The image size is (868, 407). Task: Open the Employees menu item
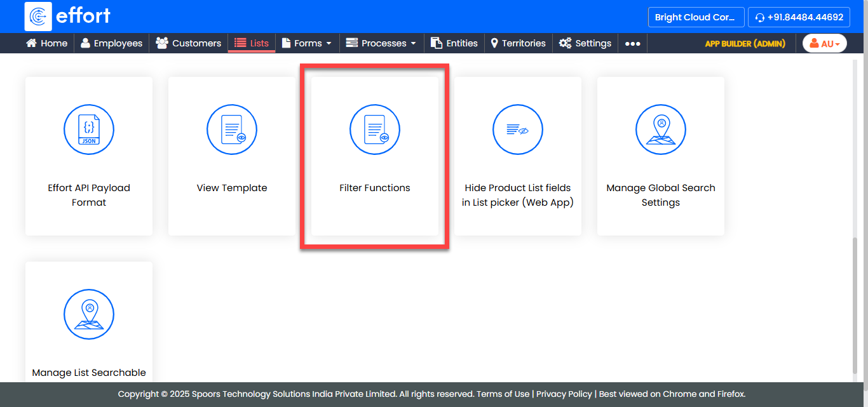point(111,43)
